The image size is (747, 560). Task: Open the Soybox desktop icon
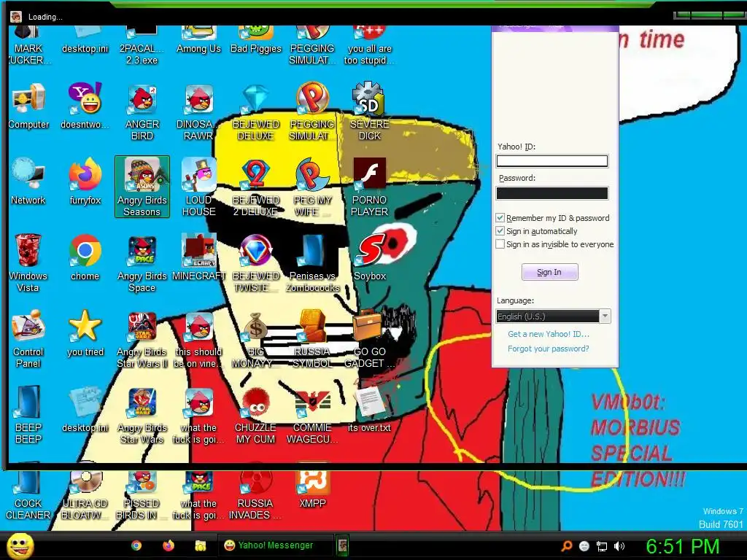[370, 257]
